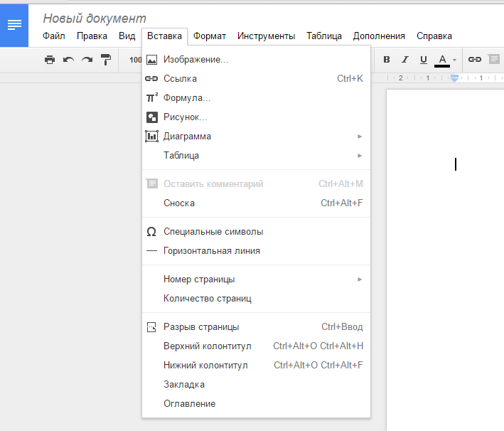The width and height of the screenshot is (504, 431).
Task: Expand the Диаграмма submenu
Action: pyautogui.click(x=187, y=137)
